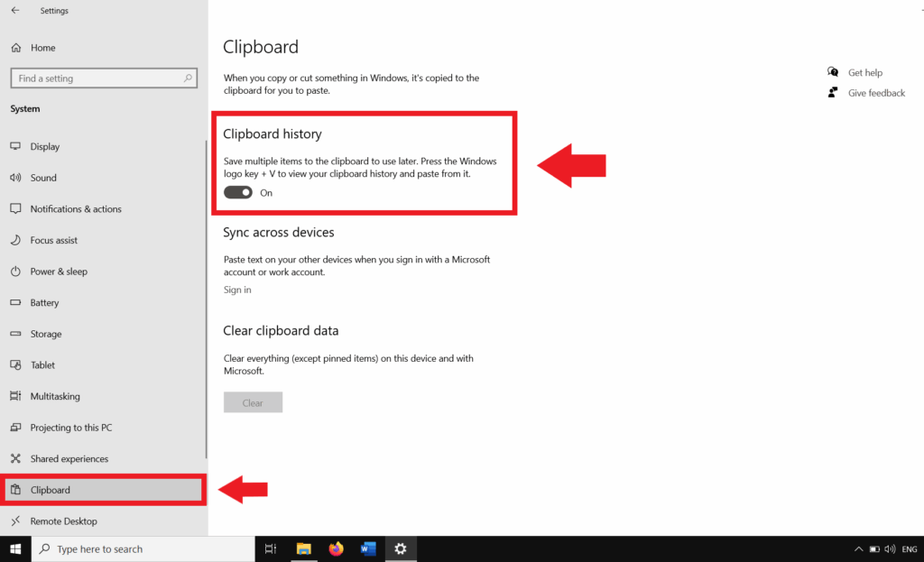Image resolution: width=924 pixels, height=562 pixels.
Task: Open Remote Desktop settings
Action: pos(62,521)
